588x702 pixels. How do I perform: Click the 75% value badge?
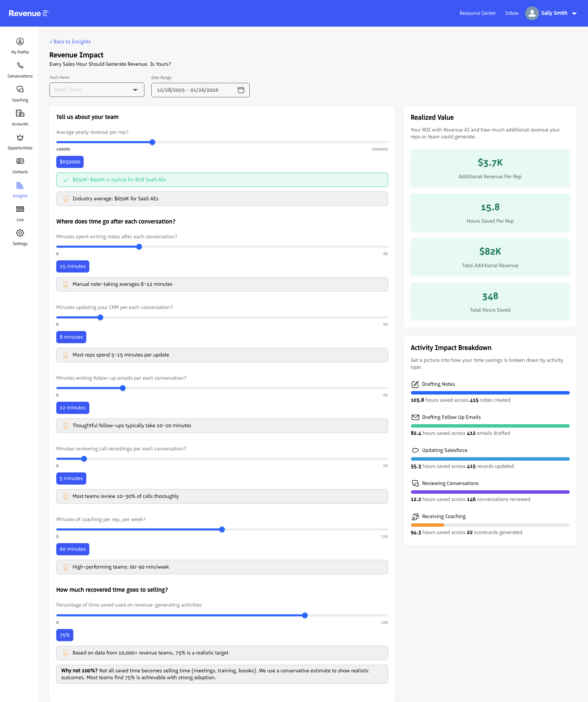tap(65, 635)
